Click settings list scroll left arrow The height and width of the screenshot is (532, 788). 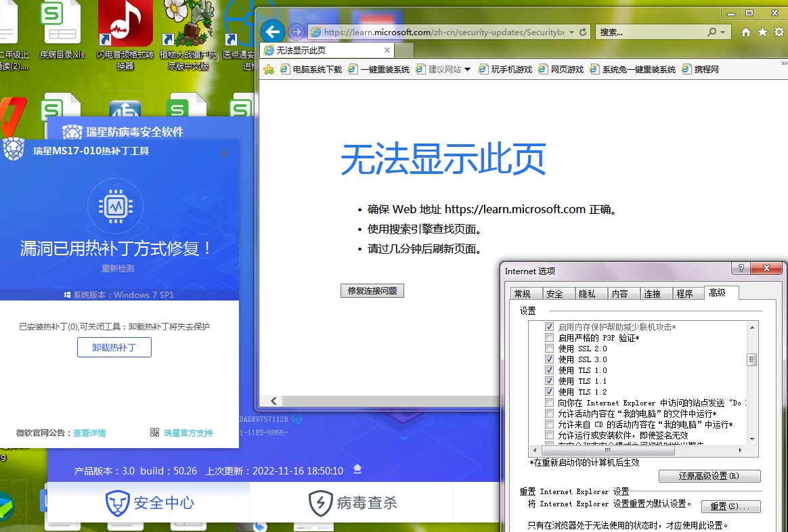pos(534,450)
